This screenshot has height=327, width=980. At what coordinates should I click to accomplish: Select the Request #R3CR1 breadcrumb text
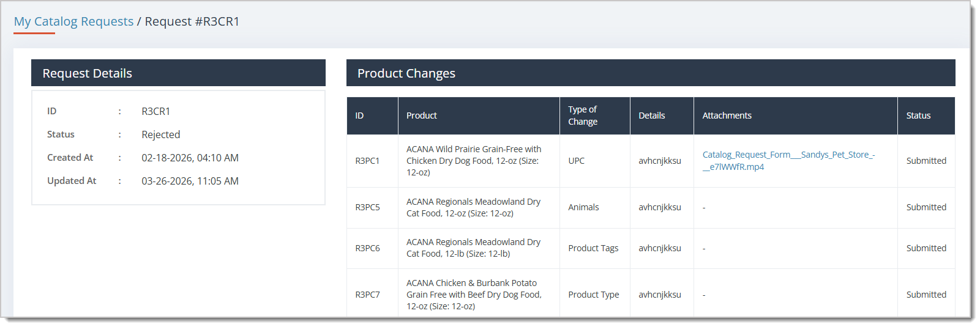coord(192,21)
